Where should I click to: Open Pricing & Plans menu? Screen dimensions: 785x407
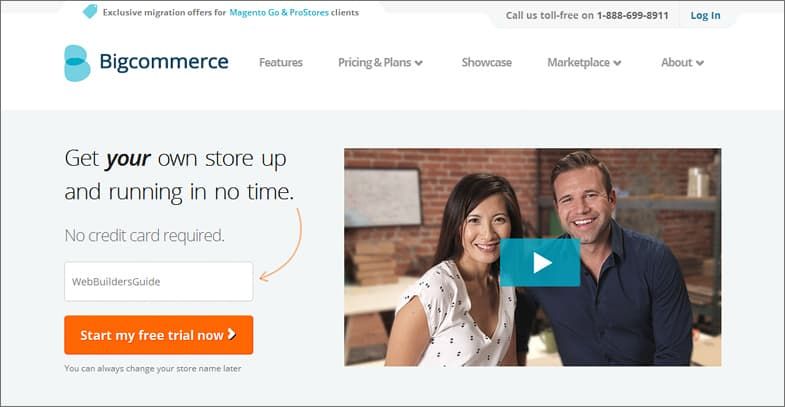click(374, 63)
